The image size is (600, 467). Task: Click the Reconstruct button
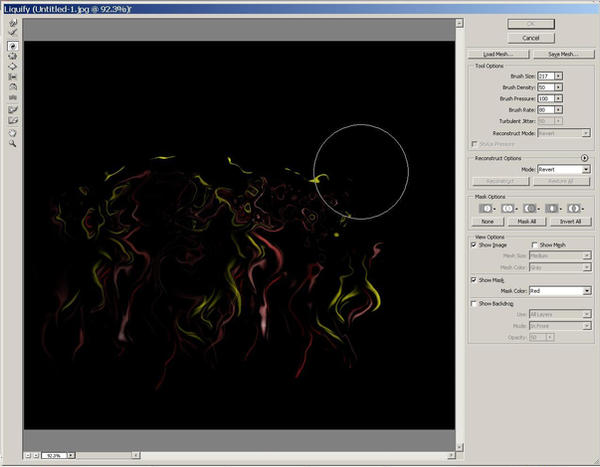click(501, 181)
